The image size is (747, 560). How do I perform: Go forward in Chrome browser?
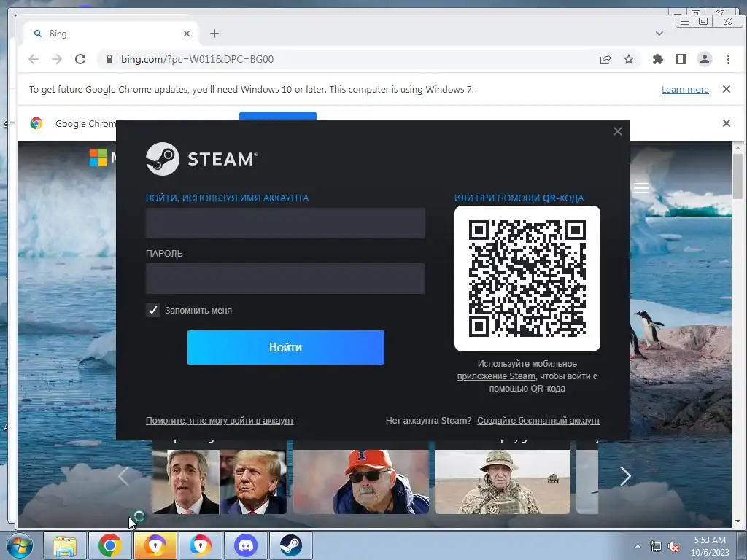coord(57,59)
